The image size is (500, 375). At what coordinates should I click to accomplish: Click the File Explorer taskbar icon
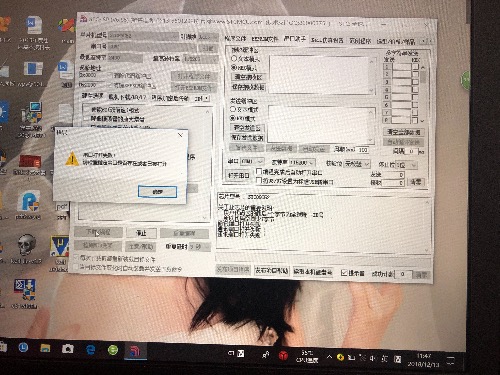(x=45, y=349)
